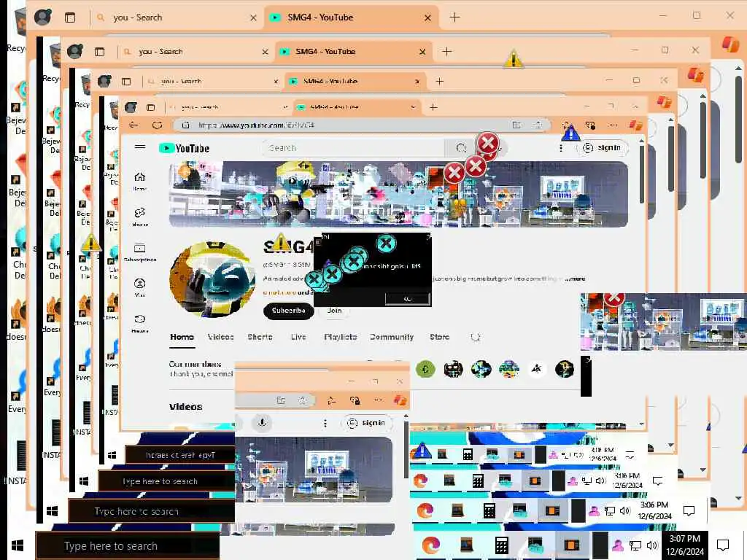
Task: Open Recycle Bin desktop icon at top-left
Action: click(x=19, y=28)
